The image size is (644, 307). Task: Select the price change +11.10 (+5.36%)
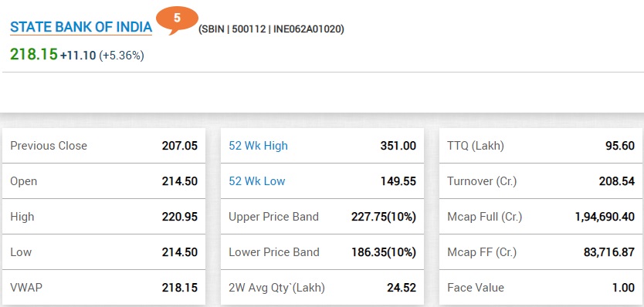click(x=102, y=56)
